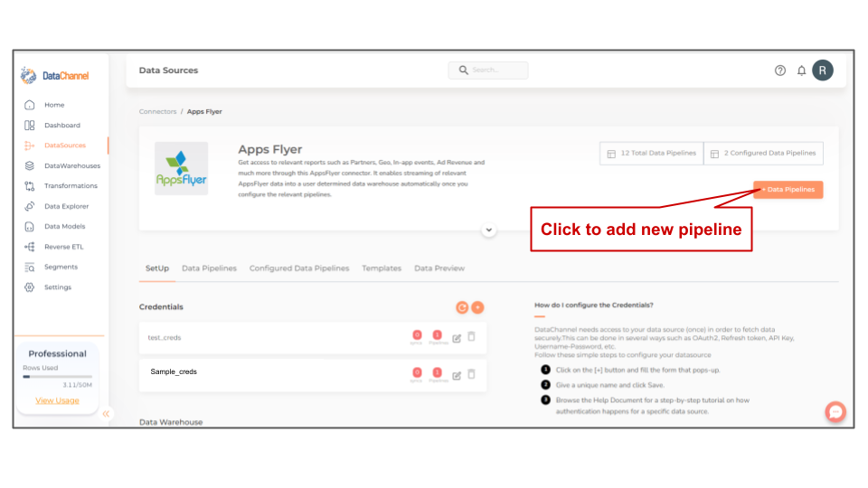The image size is (868, 488).
Task: Open Configured Data Pipelines tab
Action: click(299, 268)
